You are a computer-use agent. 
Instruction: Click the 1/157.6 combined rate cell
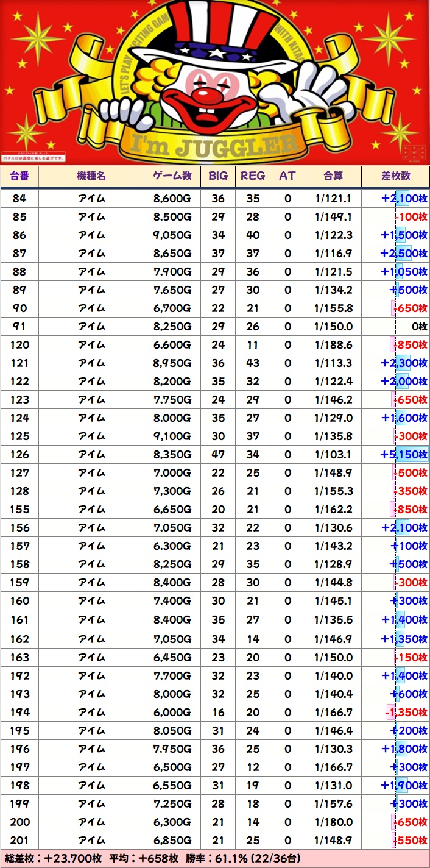[333, 803]
